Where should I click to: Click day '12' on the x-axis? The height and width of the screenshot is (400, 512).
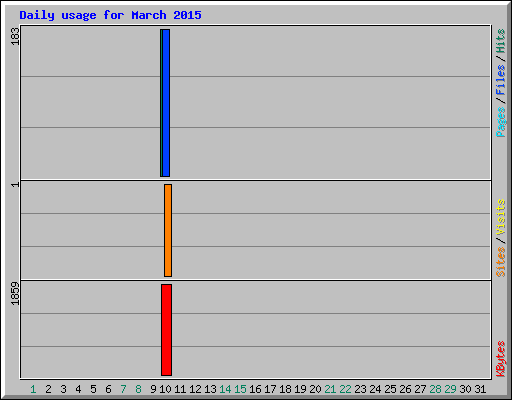[x=195, y=389]
